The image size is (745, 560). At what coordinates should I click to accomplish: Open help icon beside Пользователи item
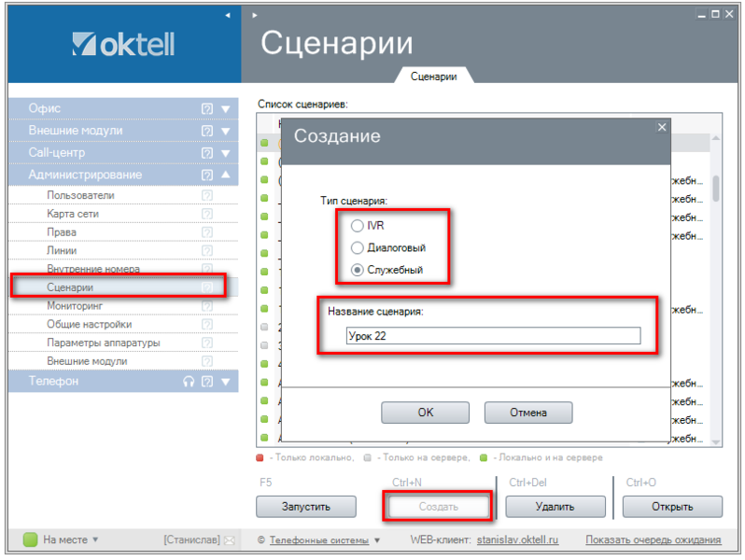coord(207,196)
